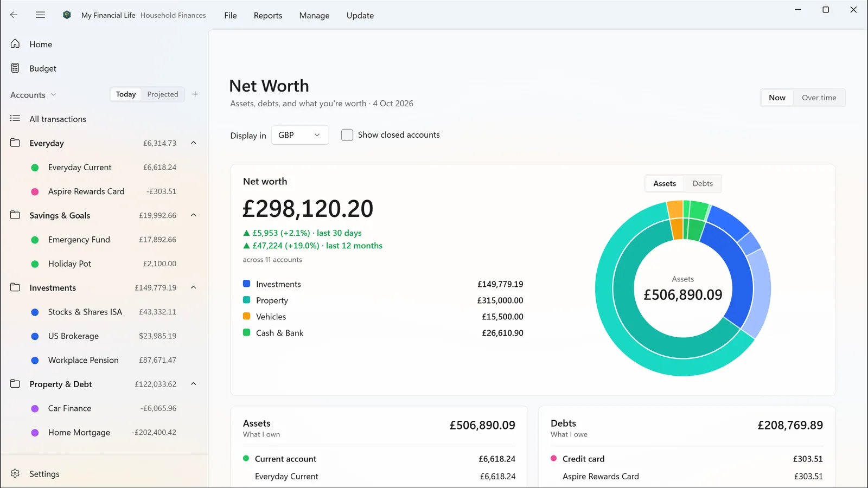
Task: Switch accounts view to Today
Action: [x=126, y=94]
